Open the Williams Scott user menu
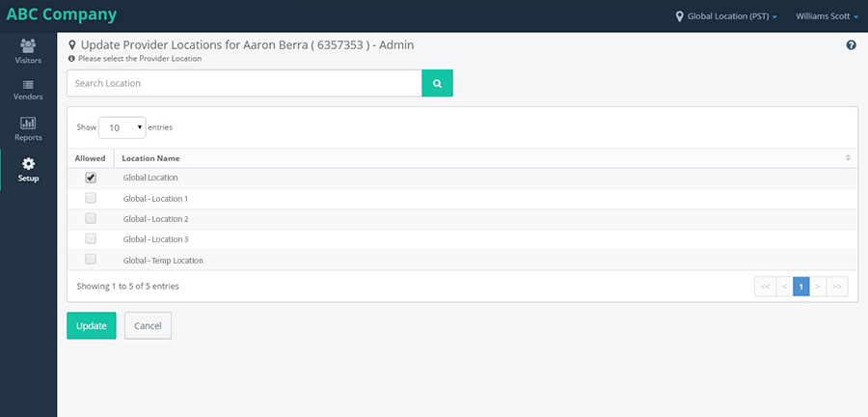868x417 pixels. 827,16
